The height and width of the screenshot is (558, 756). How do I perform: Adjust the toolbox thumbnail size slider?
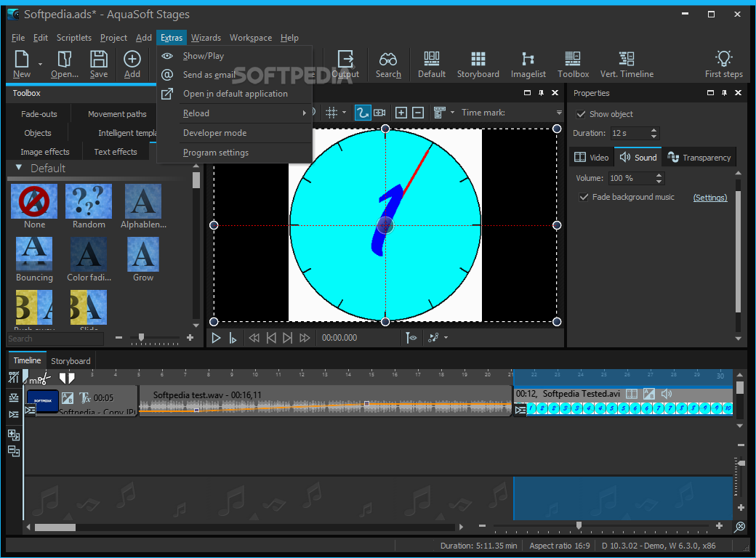141,338
